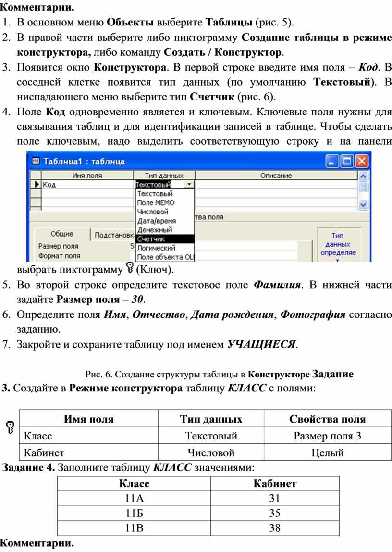Click the 11Б cell

(x=134, y=513)
